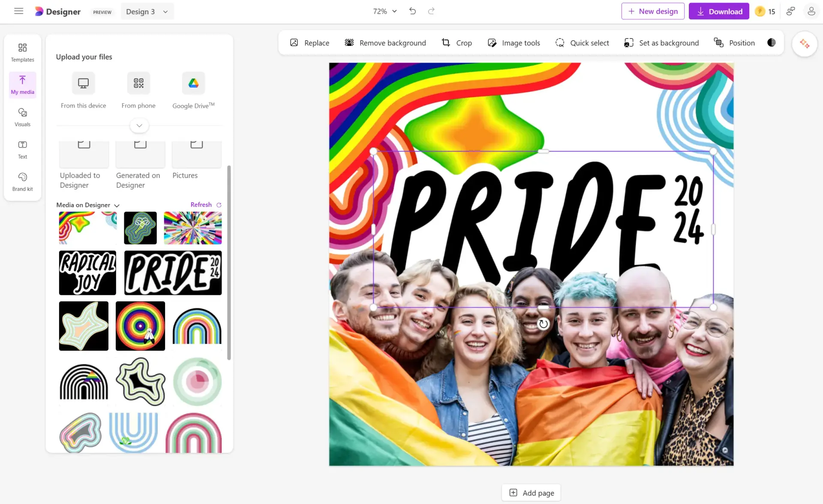Open the Design 3 name dropdown
Viewport: 823px width, 504px height.
coord(147,12)
